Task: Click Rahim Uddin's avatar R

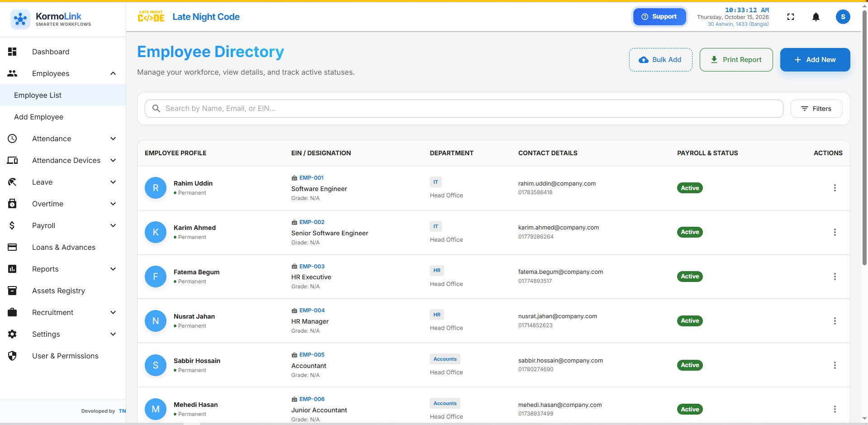Action: (x=156, y=188)
